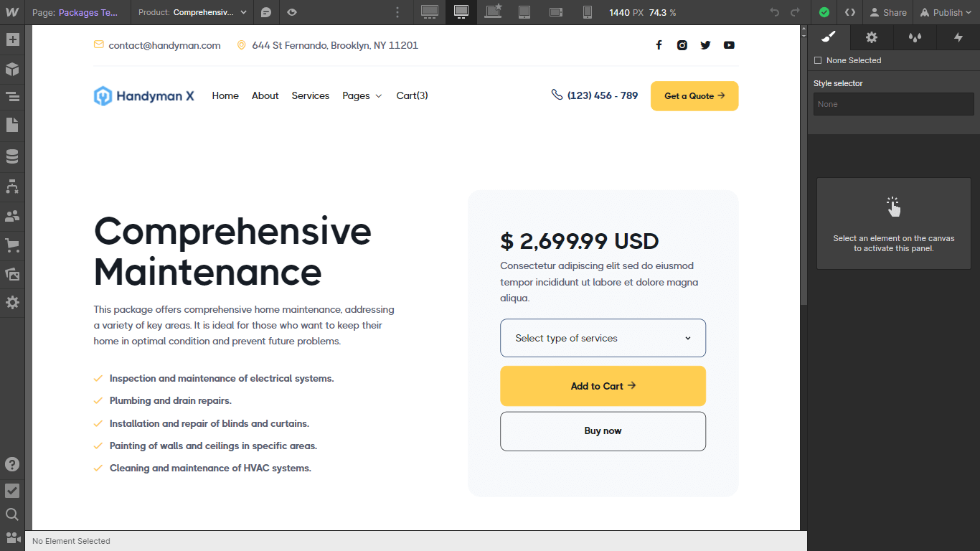980x551 pixels.
Task: Open the search tool
Action: coord(12,514)
